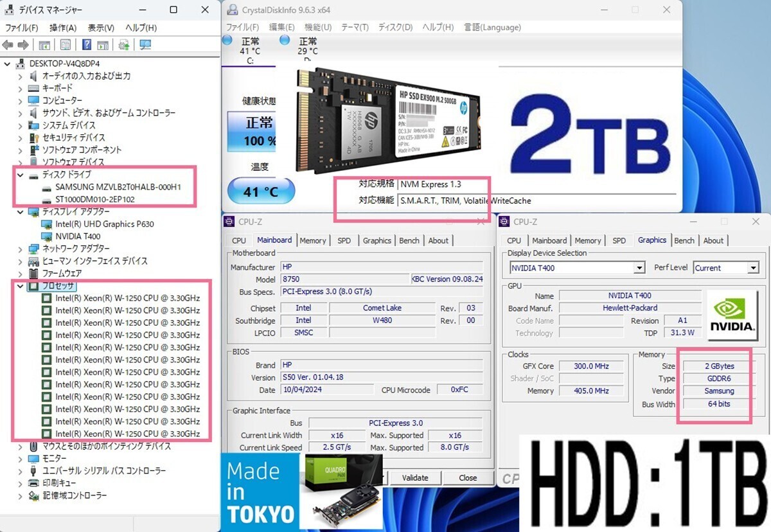Open the ファイル(F) menu in Device Manager
771x532 pixels.
click(x=22, y=28)
